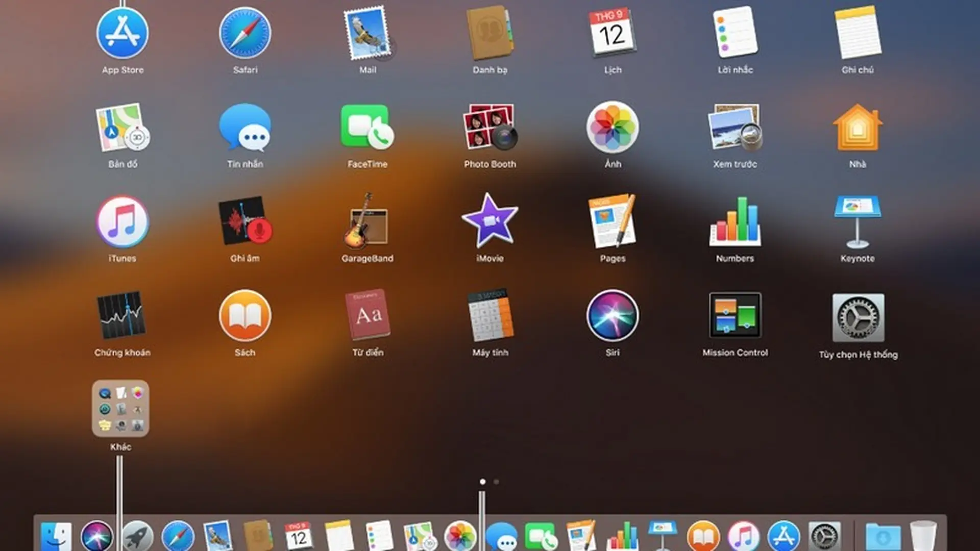Screen dimensions: 980x551
Task: Open Ảnh photos app in Launchpad
Action: pyautogui.click(x=612, y=128)
